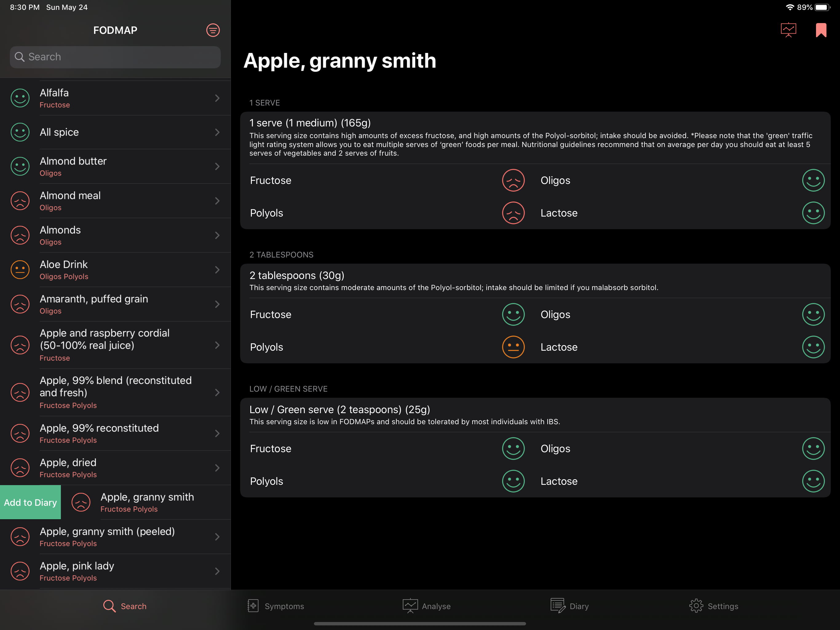Tap the red sad face for Fructose in 1 serve

[513, 180]
